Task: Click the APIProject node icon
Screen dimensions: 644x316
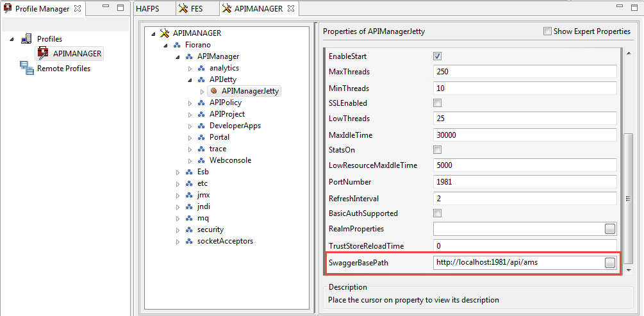Action: [201, 114]
